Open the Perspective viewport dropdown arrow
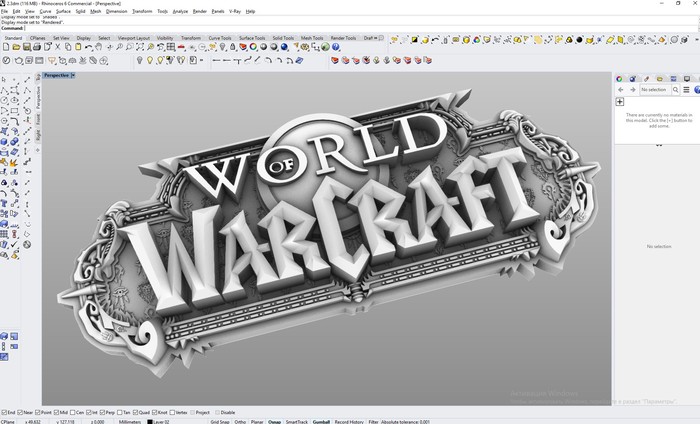 pyautogui.click(x=73, y=75)
